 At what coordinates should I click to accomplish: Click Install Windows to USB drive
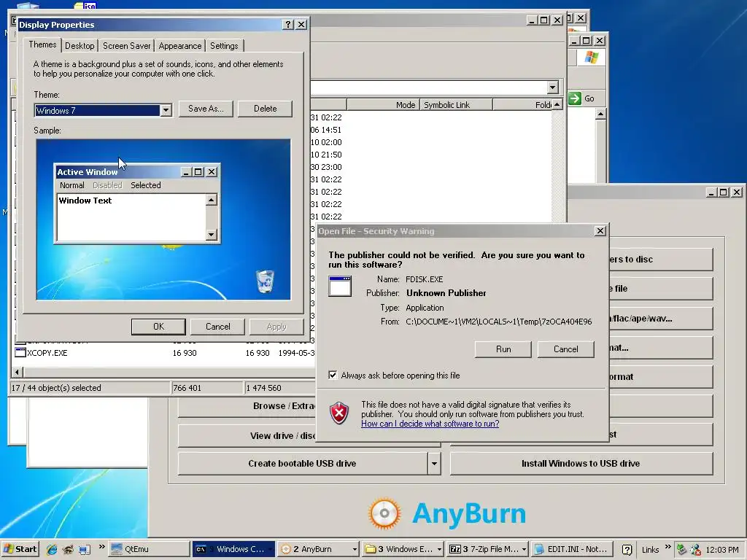581,463
